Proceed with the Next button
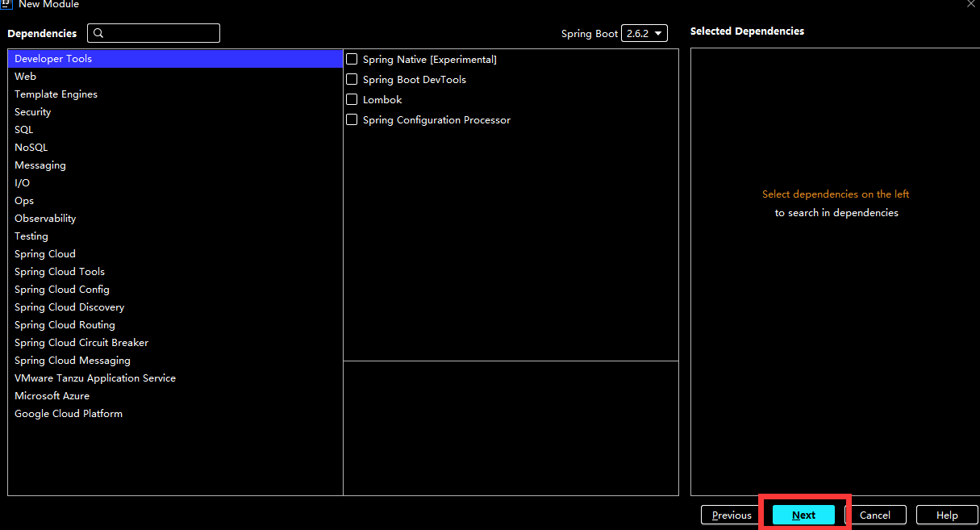 click(x=803, y=515)
